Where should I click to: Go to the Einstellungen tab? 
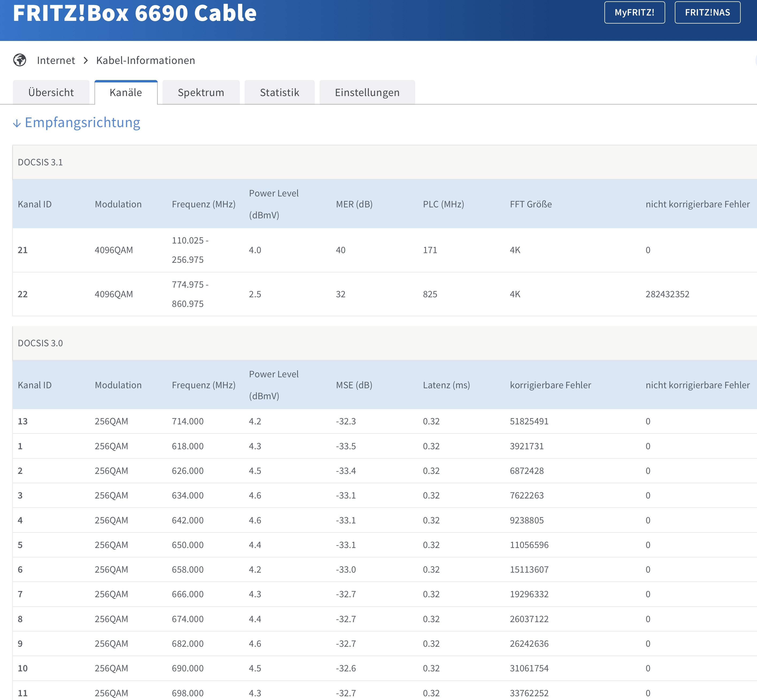[x=367, y=92]
